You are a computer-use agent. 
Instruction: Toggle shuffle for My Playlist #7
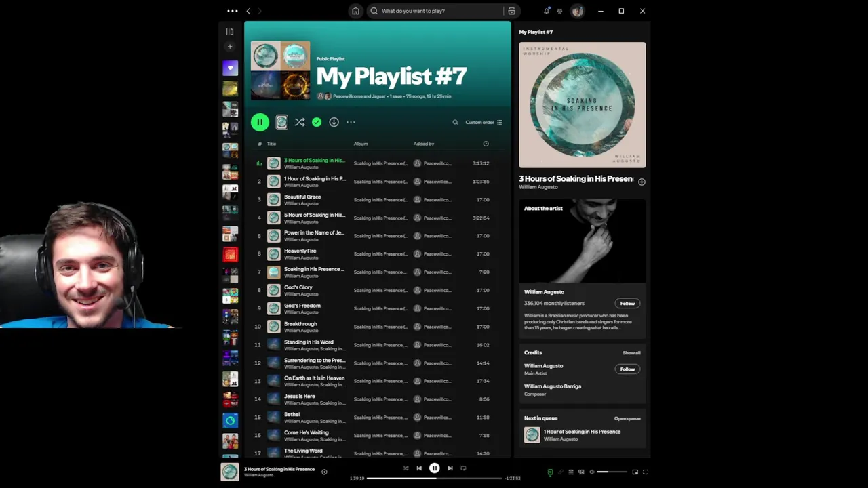pos(299,122)
